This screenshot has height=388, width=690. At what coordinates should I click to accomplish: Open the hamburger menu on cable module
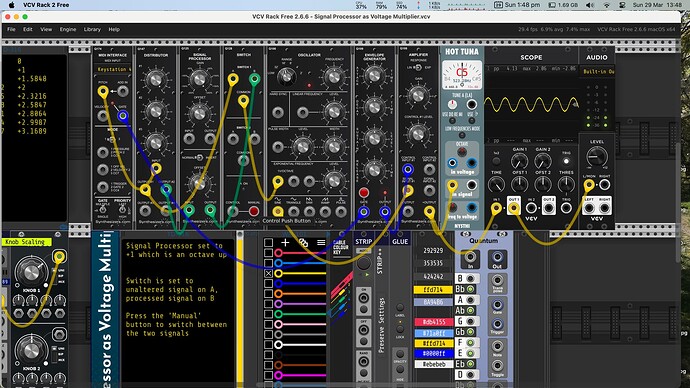[x=321, y=242]
